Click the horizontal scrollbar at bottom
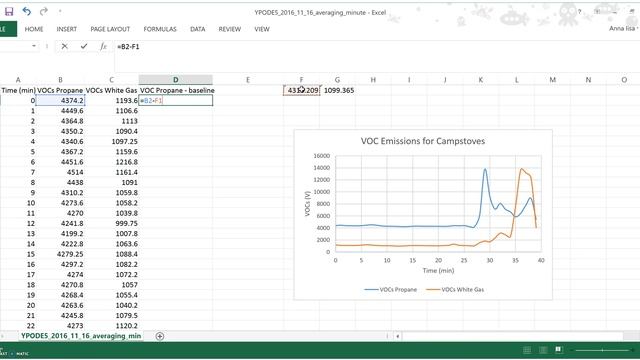Image resolution: width=640 pixels, height=360 pixels. coord(513,336)
